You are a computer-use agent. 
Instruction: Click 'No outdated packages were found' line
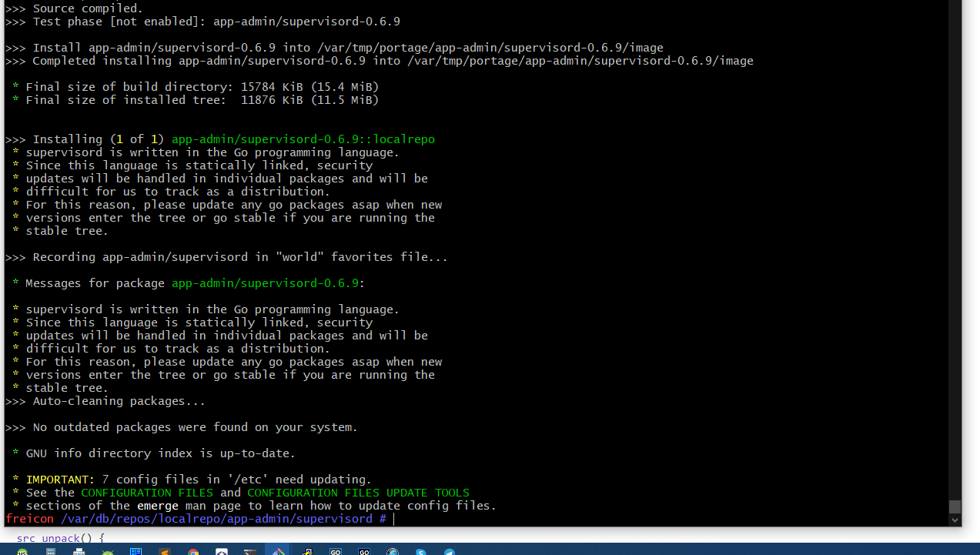pyautogui.click(x=182, y=427)
